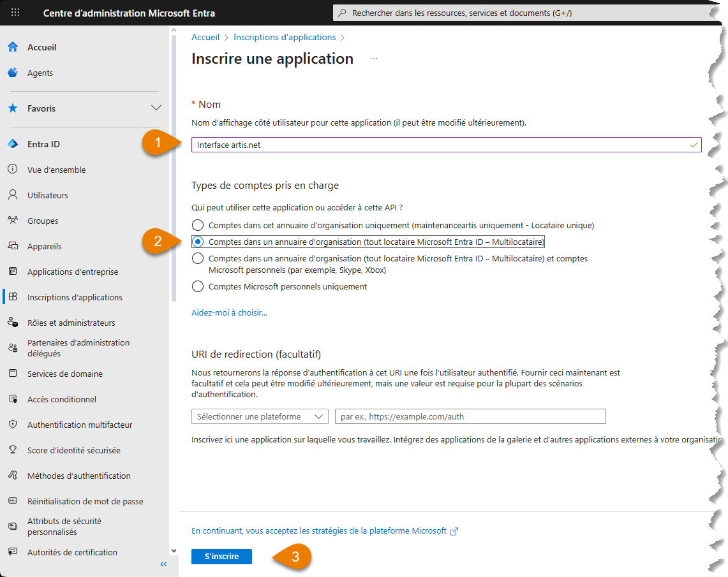The width and height of the screenshot is (728, 577).
Task: Collapse the Favoris section chevron
Action: click(156, 108)
